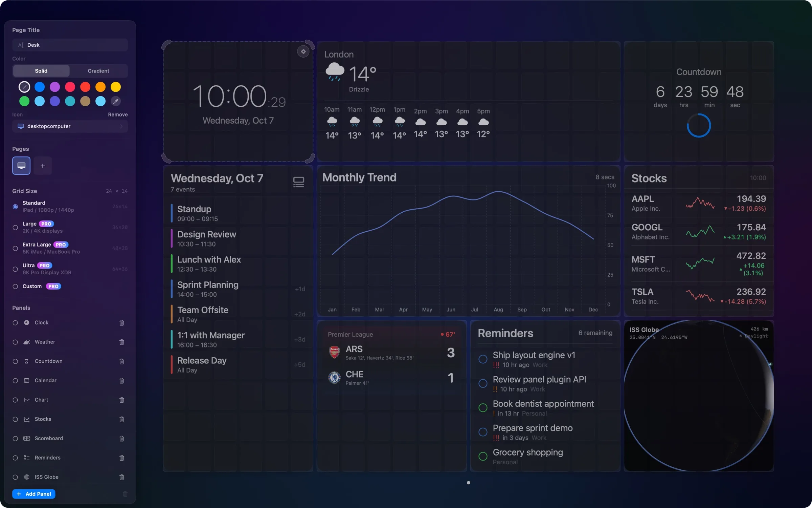Open clock widget settings gear
The image size is (812, 508).
tap(303, 51)
